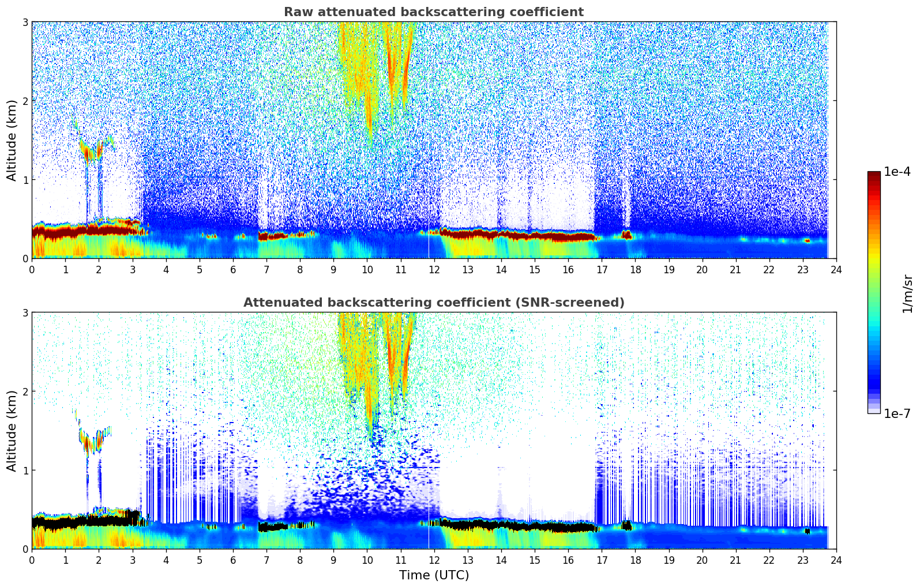Click the hour 12 tick on bottom plot
The height and width of the screenshot is (588, 920).
point(434,560)
